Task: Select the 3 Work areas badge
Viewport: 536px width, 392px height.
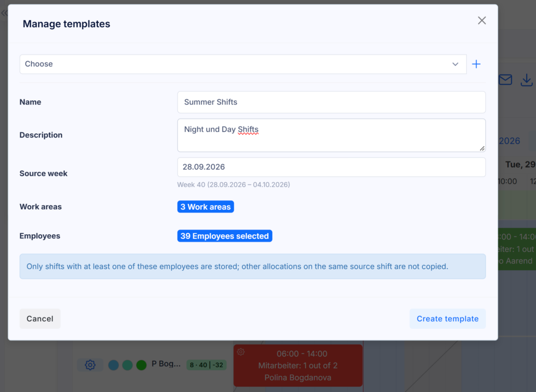Action: (206, 207)
